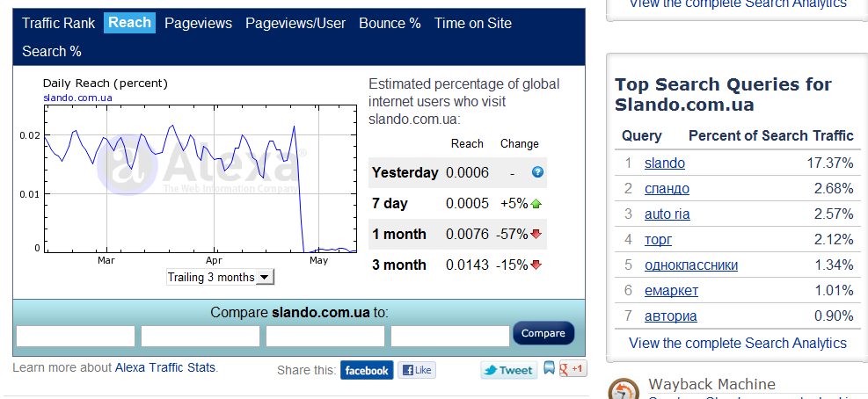Open the Bounce % tab
Image resolution: width=868 pixels, height=399 pixels.
390,23
